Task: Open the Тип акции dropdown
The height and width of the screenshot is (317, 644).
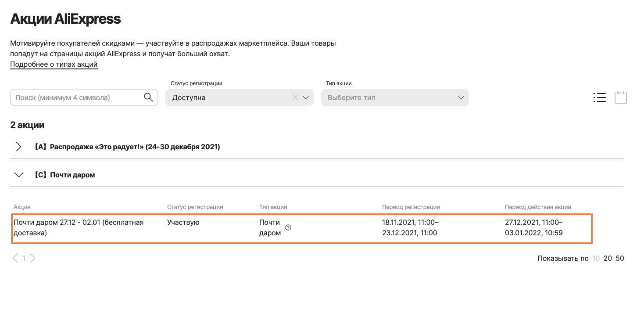Action: (395, 97)
